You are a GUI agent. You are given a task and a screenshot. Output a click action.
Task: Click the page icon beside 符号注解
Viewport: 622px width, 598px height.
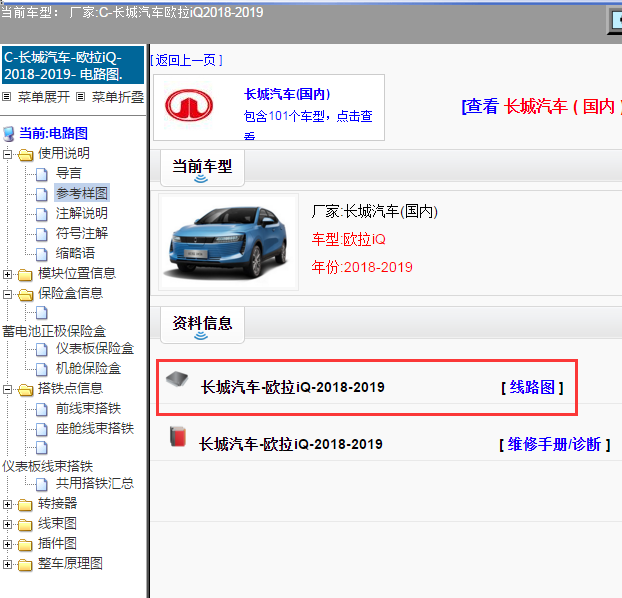(x=42, y=234)
